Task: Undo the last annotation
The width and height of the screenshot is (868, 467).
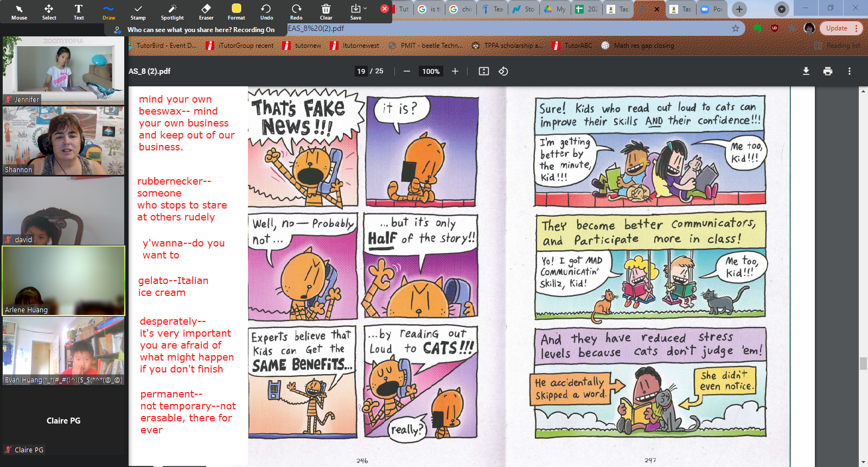Action: [266, 12]
